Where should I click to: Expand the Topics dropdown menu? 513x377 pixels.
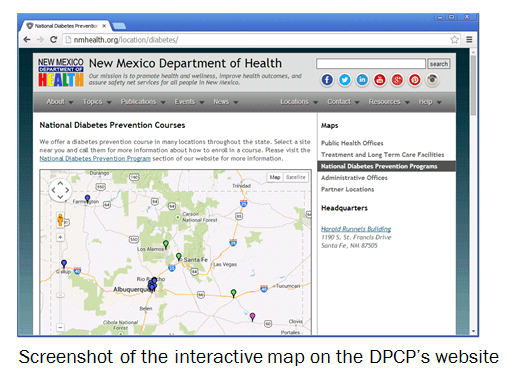tap(97, 102)
